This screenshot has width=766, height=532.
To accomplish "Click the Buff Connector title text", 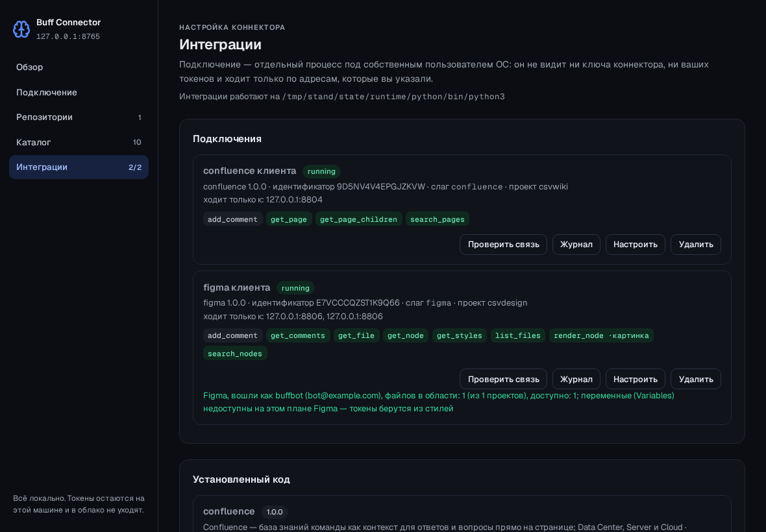I will pyautogui.click(x=68, y=23).
